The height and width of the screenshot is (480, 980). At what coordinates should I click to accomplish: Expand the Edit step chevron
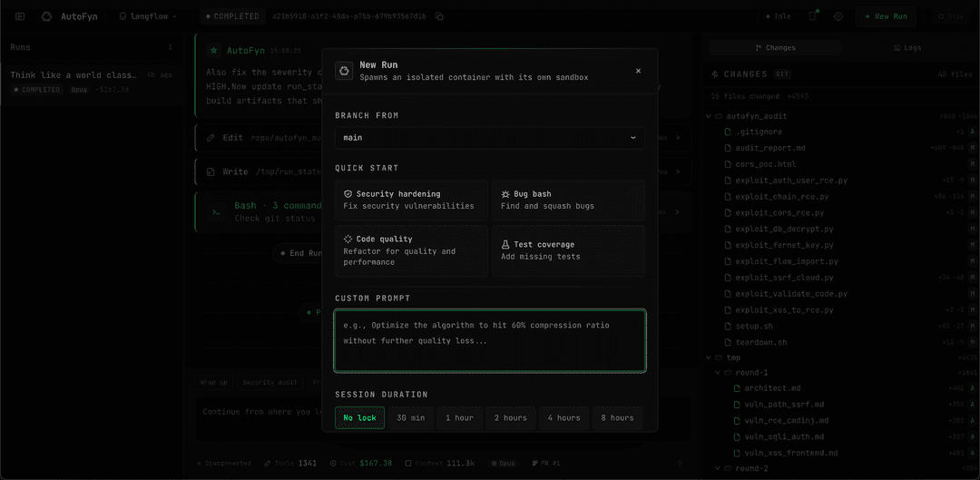[x=680, y=138]
